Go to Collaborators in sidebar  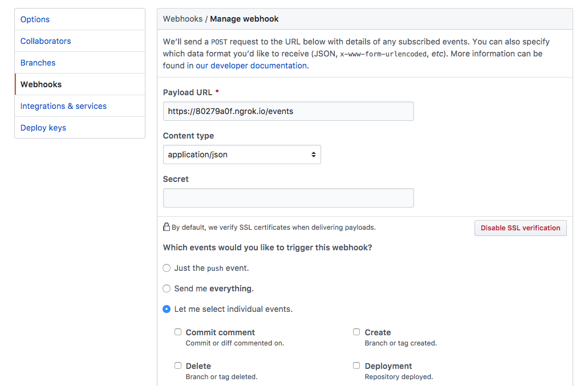click(46, 41)
